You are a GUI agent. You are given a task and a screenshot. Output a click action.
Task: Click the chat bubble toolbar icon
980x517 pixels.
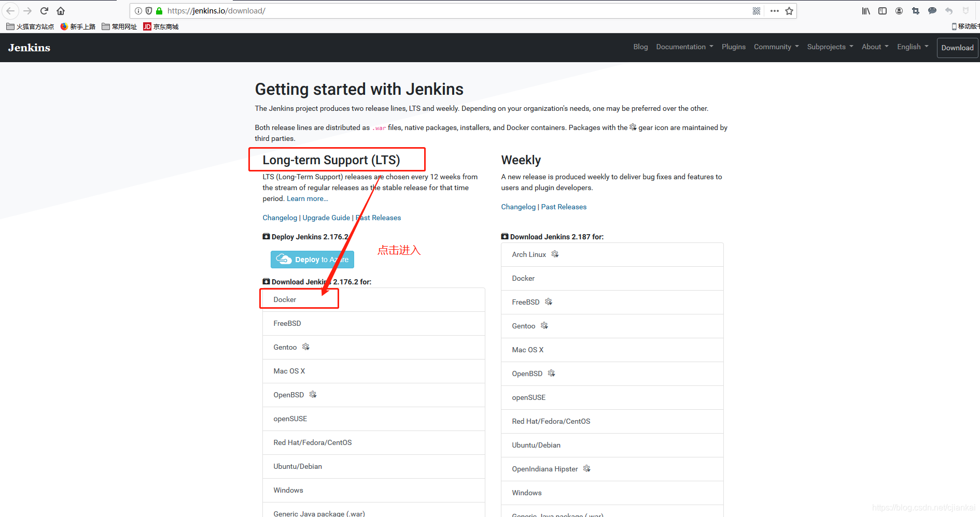[x=932, y=11]
